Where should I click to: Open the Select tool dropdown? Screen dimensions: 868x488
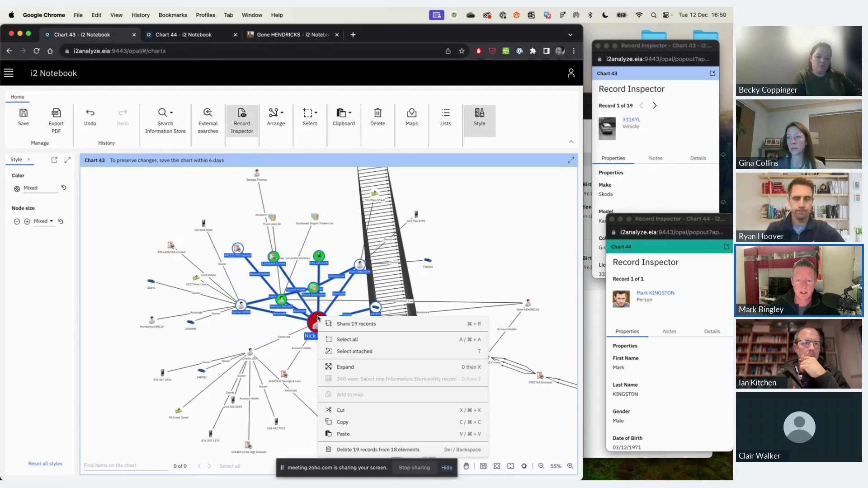(310, 117)
